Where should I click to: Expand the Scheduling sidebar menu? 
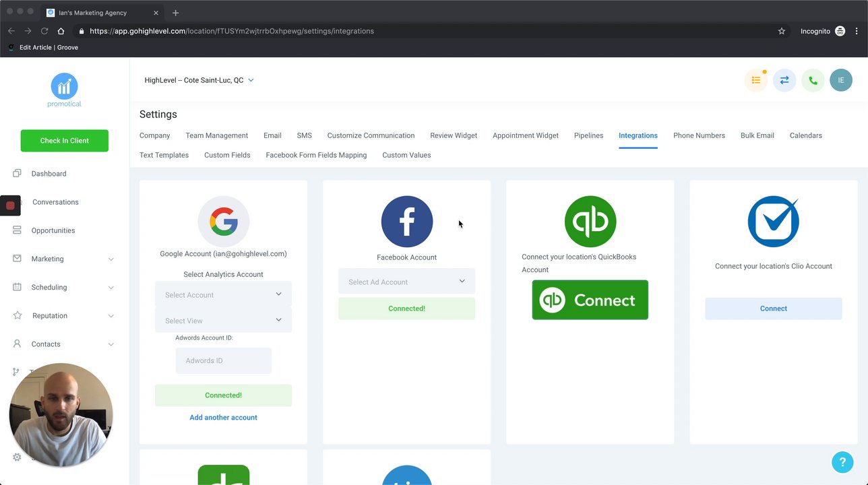coord(111,288)
